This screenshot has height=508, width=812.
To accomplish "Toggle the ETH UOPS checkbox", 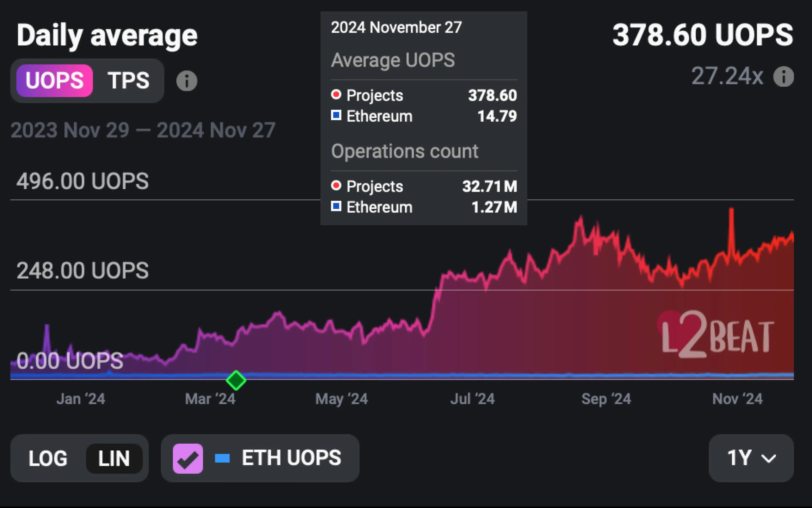I will (x=188, y=458).
